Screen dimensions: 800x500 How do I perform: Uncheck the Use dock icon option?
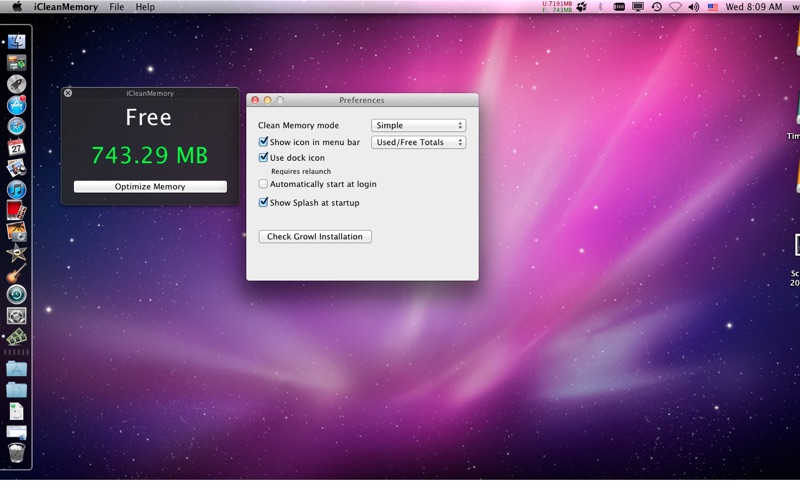point(264,158)
